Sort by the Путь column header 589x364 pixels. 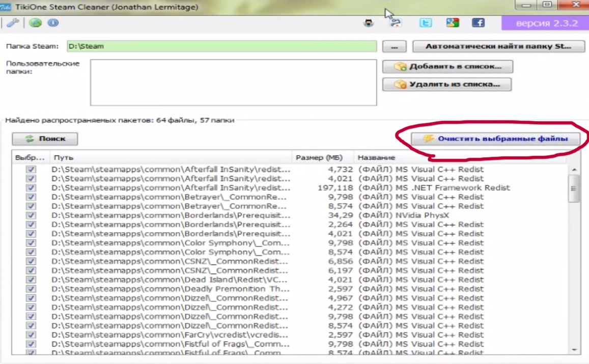point(171,158)
